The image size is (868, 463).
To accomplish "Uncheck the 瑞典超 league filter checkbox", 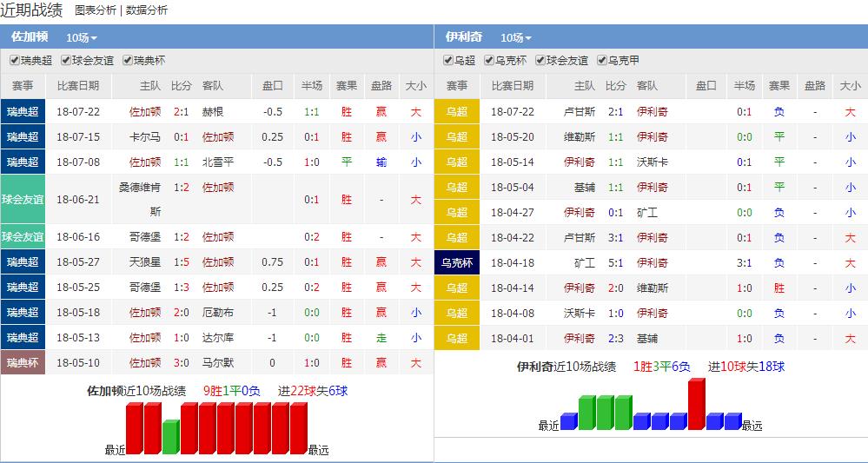I will (x=15, y=61).
